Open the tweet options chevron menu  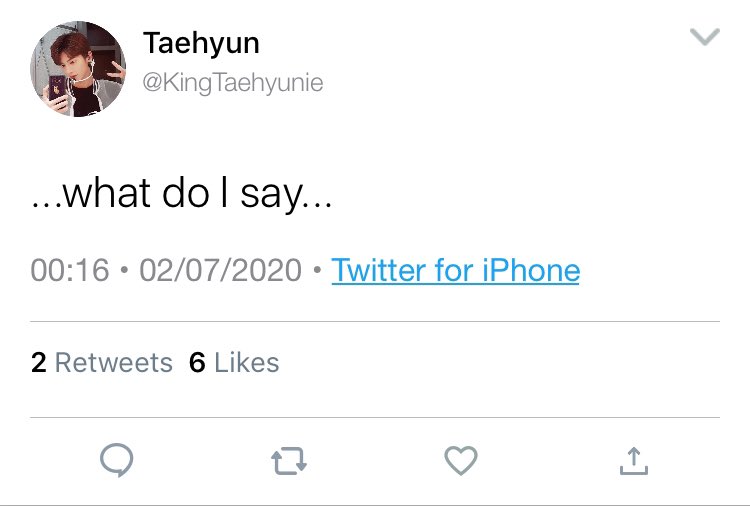pyautogui.click(x=705, y=37)
